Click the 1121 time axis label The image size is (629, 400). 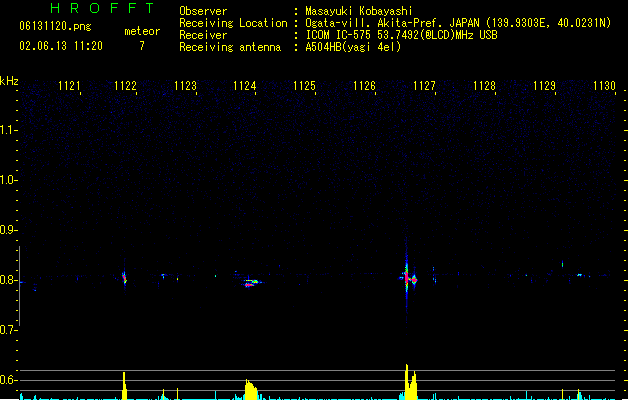[69, 86]
